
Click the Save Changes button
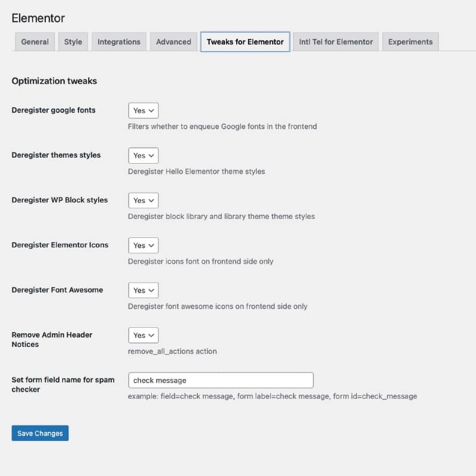click(40, 433)
